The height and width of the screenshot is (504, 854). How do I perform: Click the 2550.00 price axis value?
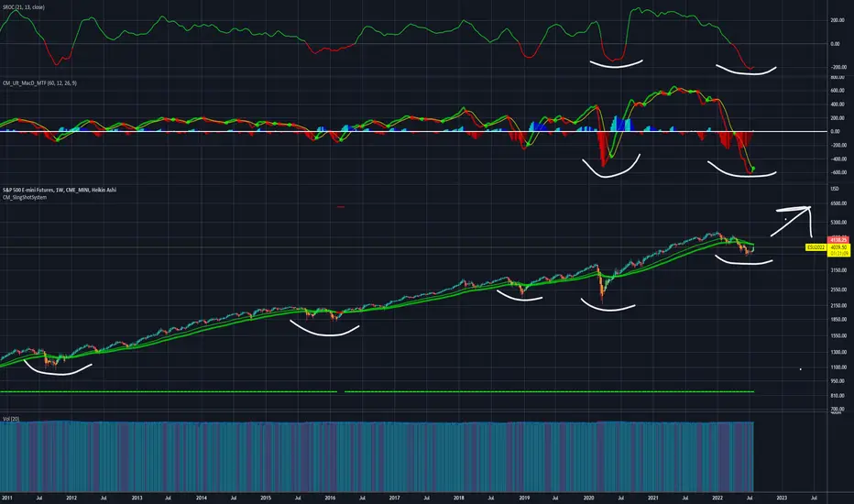[838, 290]
